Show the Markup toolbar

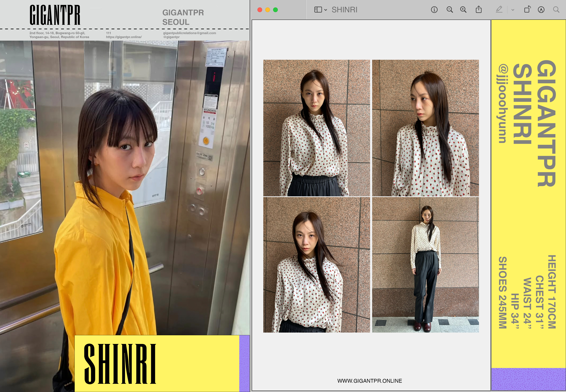[x=541, y=10]
